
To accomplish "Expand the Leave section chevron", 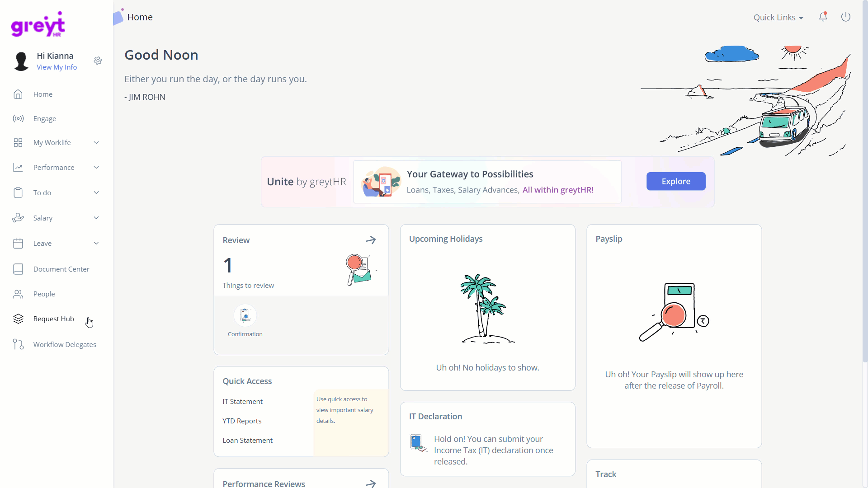I will 96,243.
